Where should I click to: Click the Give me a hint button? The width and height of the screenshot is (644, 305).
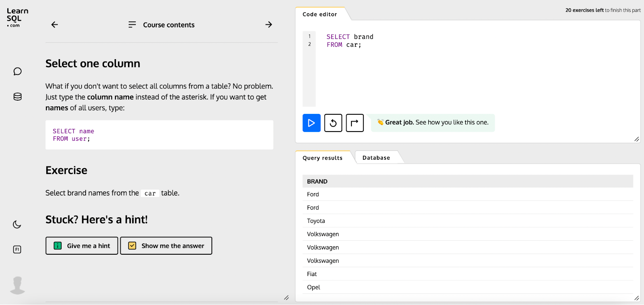click(x=82, y=246)
